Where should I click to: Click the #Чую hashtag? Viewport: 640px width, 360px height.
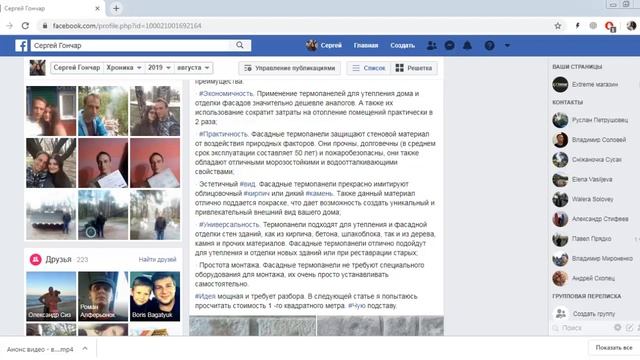tap(357, 306)
